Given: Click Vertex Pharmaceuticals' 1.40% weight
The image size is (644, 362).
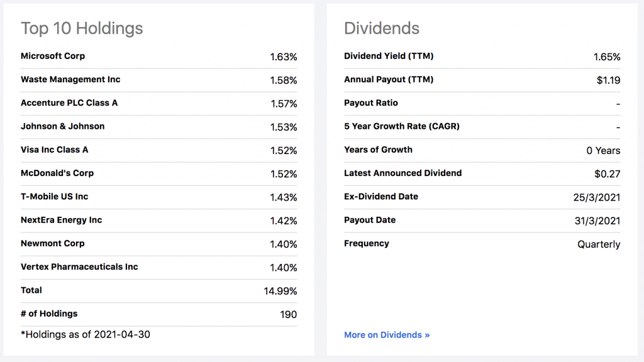Looking at the screenshot, I should [284, 268].
